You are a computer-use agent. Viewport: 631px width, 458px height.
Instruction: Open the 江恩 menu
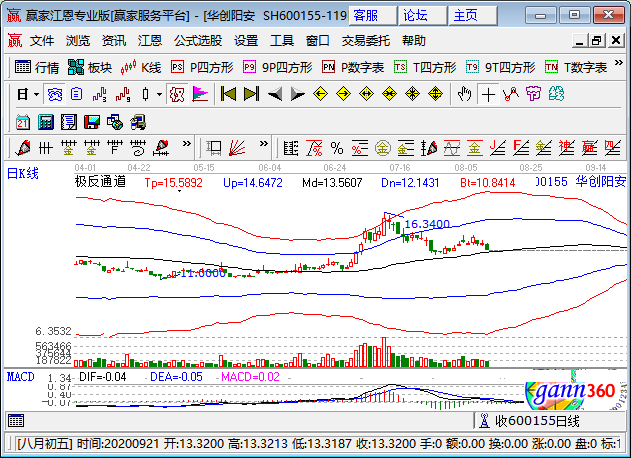tap(150, 41)
